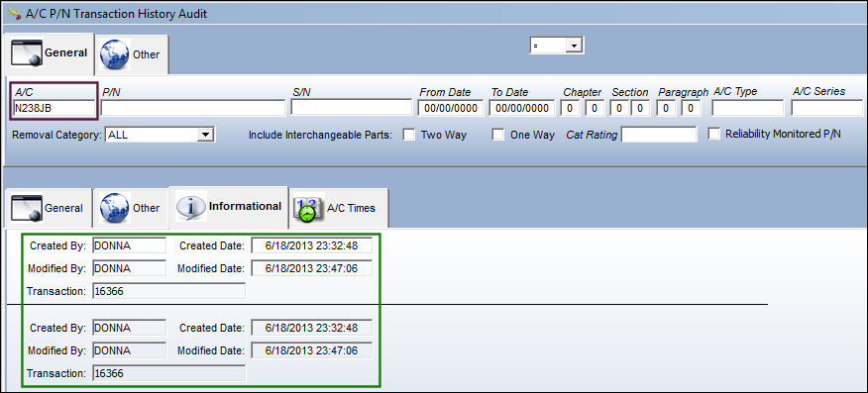Click the S/N input field

[x=352, y=108]
